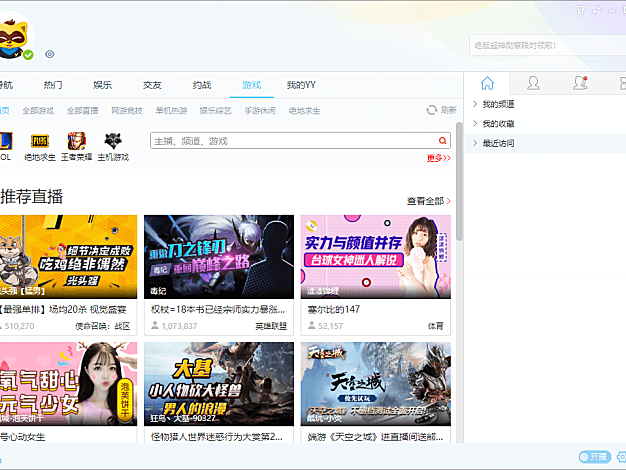Image resolution: width=626 pixels, height=470 pixels.
Task: Click the title 端游《天空之城》进直播间送能
Action: 375,437
